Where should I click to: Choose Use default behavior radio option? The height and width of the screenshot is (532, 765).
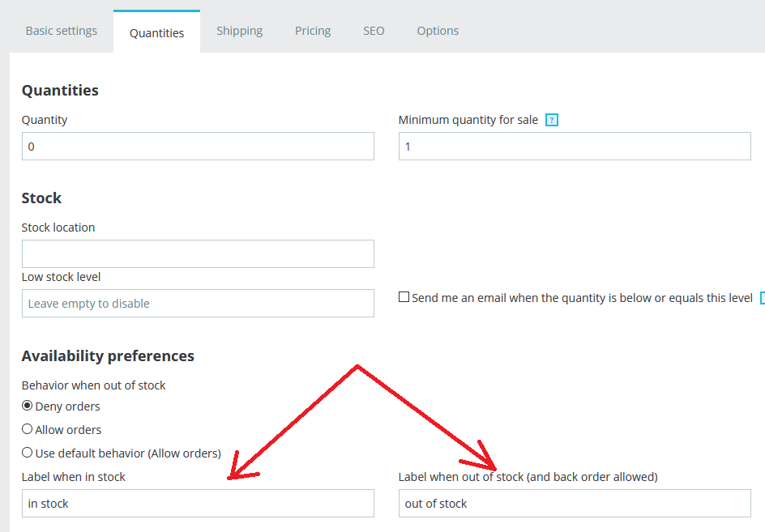(x=28, y=453)
